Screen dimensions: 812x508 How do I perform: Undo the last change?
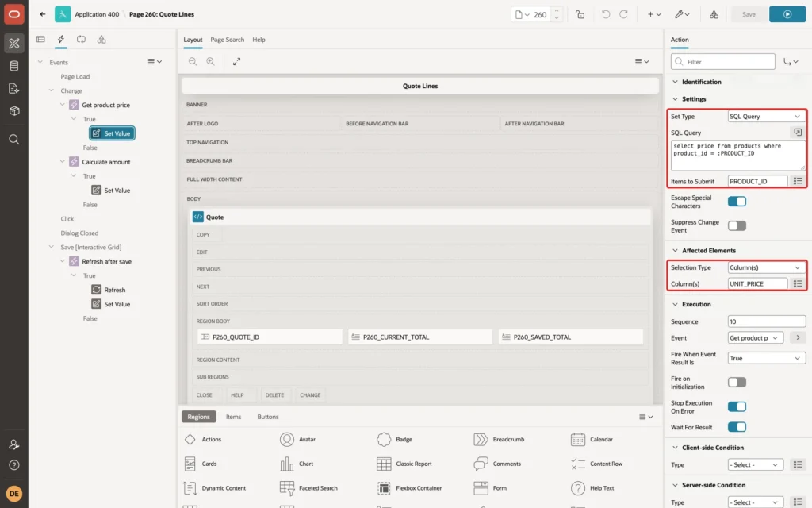[x=605, y=14]
